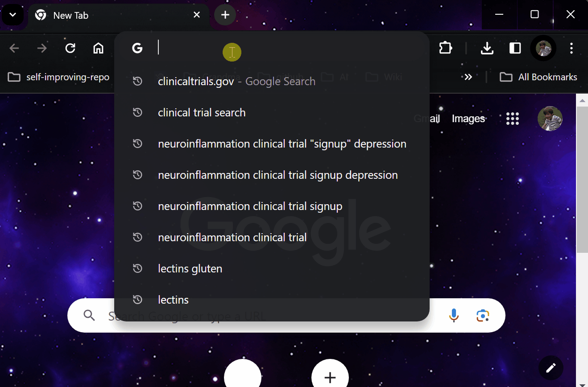588x387 pixels.
Task: Click the profile avatar in toolbar
Action: tap(543, 48)
